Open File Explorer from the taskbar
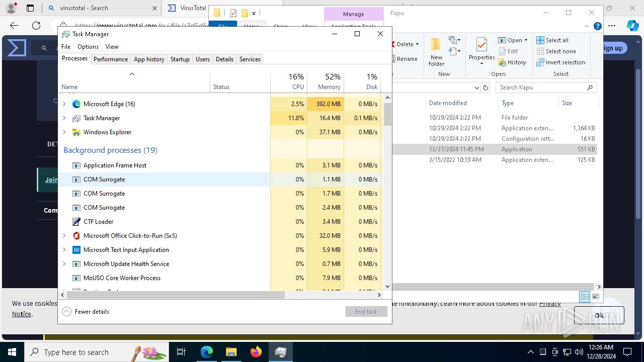 click(231, 352)
